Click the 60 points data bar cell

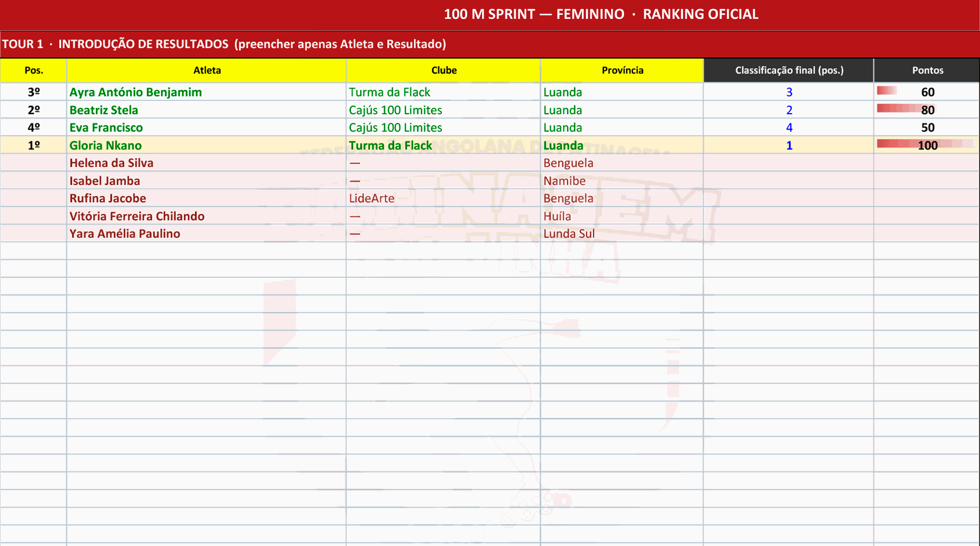pos(927,92)
